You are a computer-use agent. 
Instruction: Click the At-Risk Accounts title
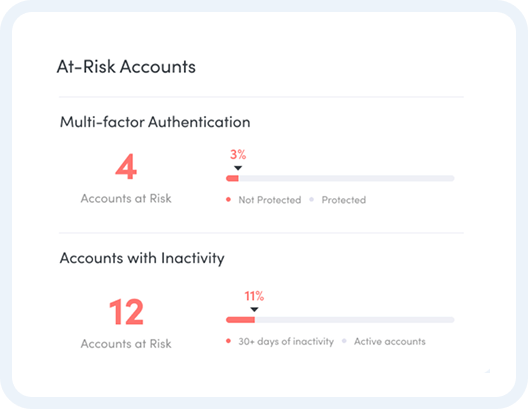point(126,66)
